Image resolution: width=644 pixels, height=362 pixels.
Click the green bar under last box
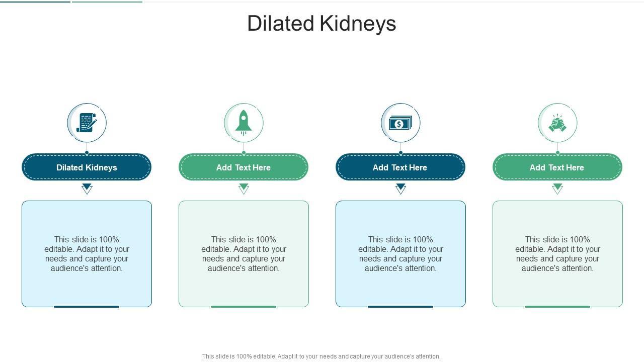pyautogui.click(x=557, y=306)
